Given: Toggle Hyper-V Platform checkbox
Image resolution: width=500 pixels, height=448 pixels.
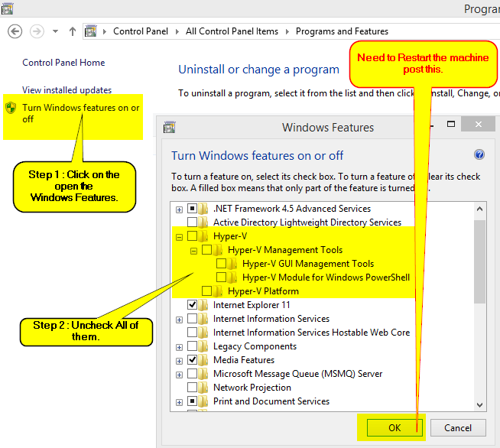Looking at the screenshot, I should pyautogui.click(x=206, y=291).
